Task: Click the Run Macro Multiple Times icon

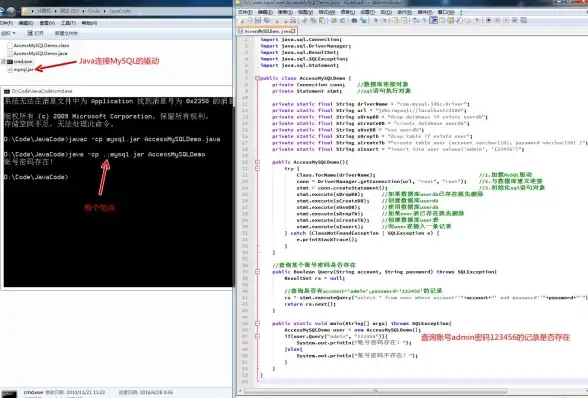Action: click(515, 20)
